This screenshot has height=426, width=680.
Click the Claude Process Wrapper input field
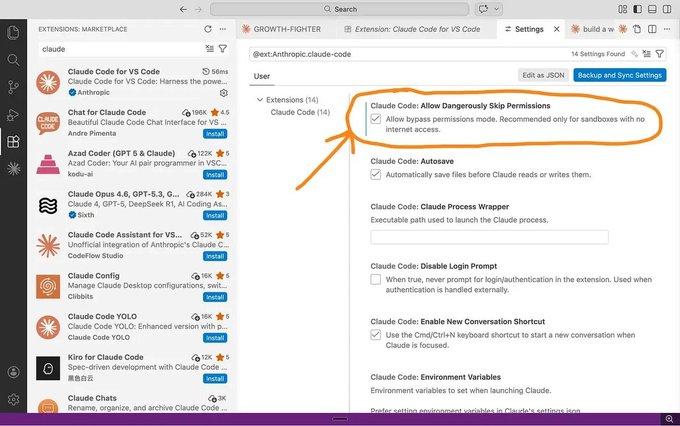tap(489, 237)
